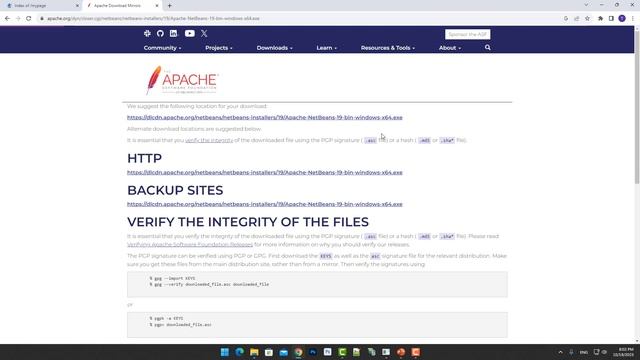
Task: Switch to Chrome in the taskbar
Action: click(x=298, y=352)
